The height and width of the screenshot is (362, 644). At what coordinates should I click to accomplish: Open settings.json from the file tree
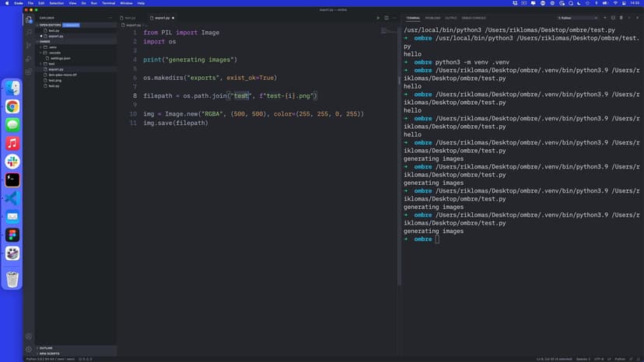click(x=61, y=58)
